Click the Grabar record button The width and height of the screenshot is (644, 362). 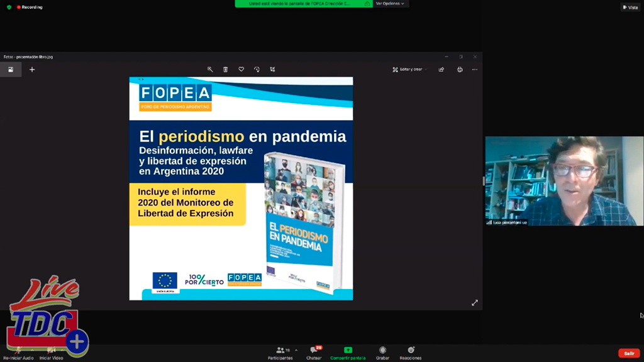[382, 353]
